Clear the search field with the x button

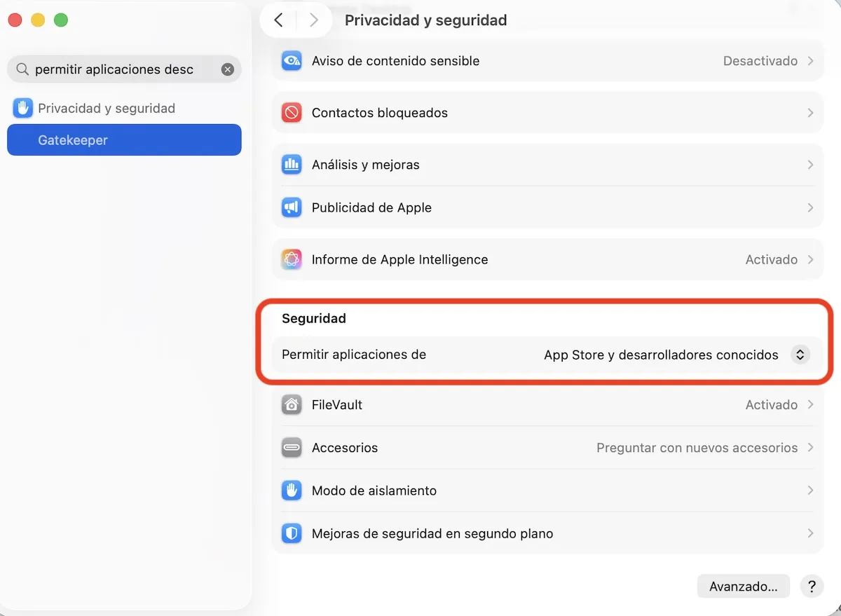228,69
